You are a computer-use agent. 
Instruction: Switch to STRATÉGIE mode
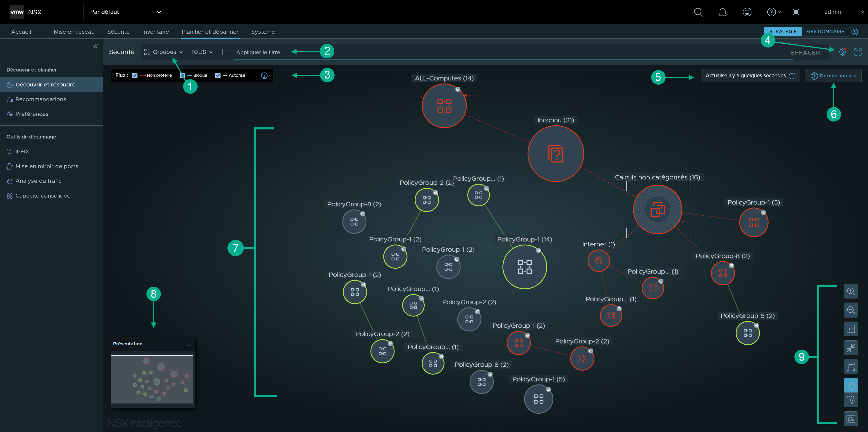(x=783, y=32)
